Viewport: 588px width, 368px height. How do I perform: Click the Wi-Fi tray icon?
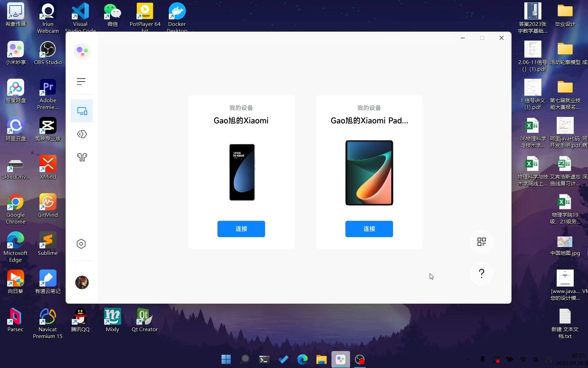523,359
